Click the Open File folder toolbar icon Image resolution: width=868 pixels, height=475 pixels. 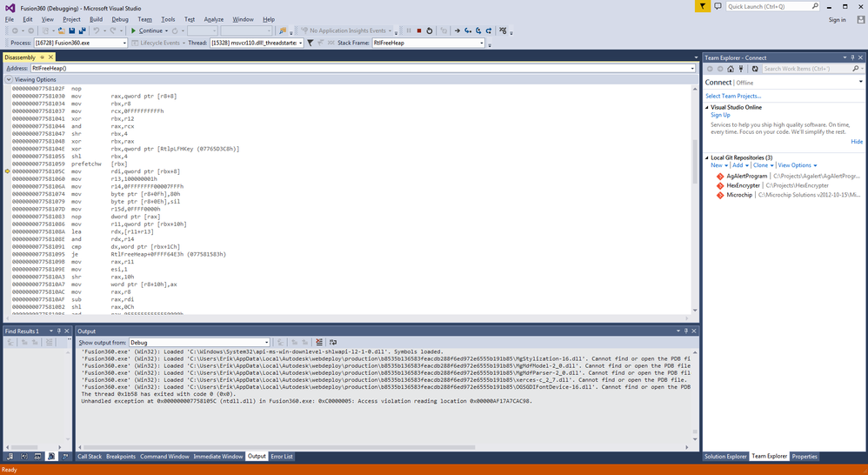point(62,31)
